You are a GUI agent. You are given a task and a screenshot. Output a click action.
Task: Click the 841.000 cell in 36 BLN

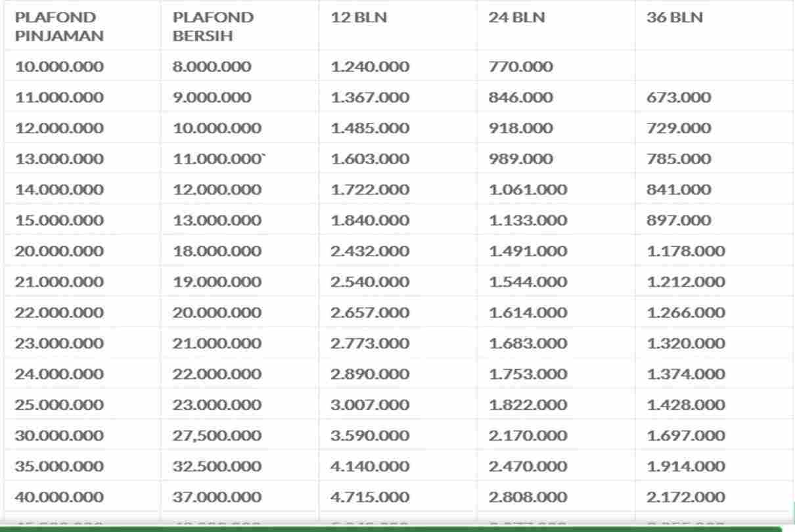coord(679,190)
